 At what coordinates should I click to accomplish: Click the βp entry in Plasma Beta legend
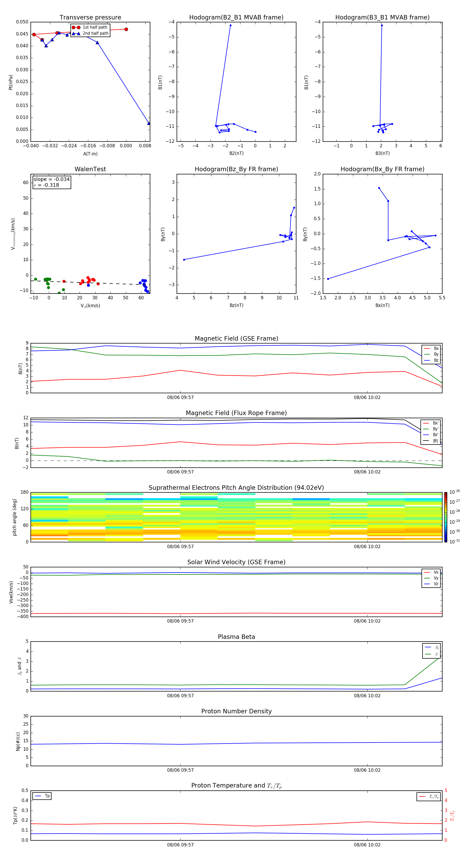point(431,647)
